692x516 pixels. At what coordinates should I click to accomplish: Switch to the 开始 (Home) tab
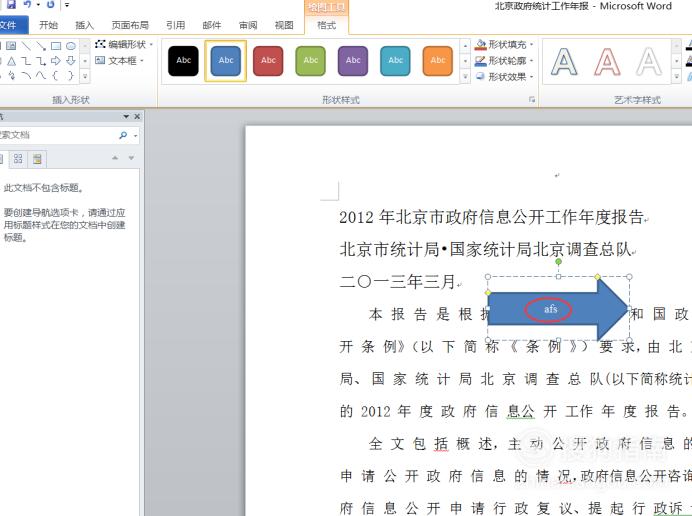[49, 25]
